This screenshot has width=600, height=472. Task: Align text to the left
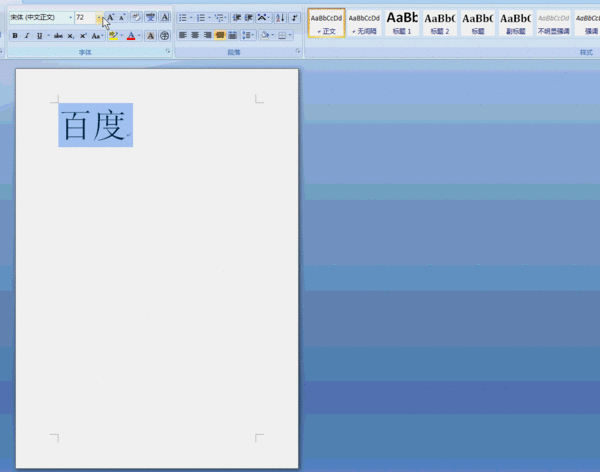click(183, 36)
